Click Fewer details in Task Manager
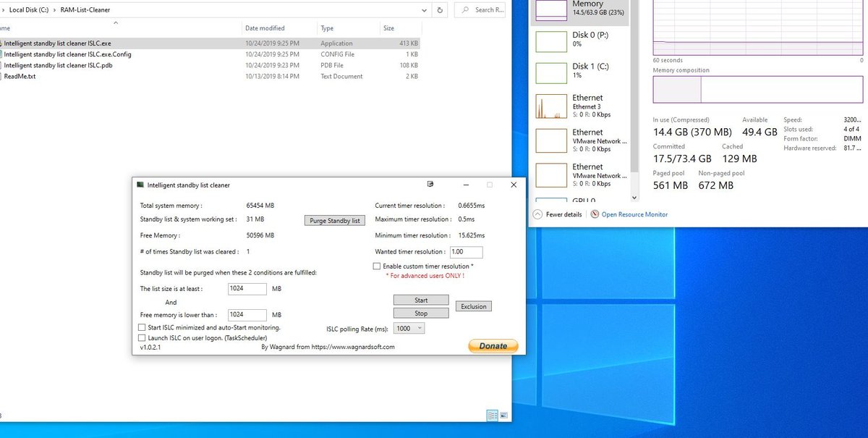Screen dimensions: 868x438 [558, 214]
